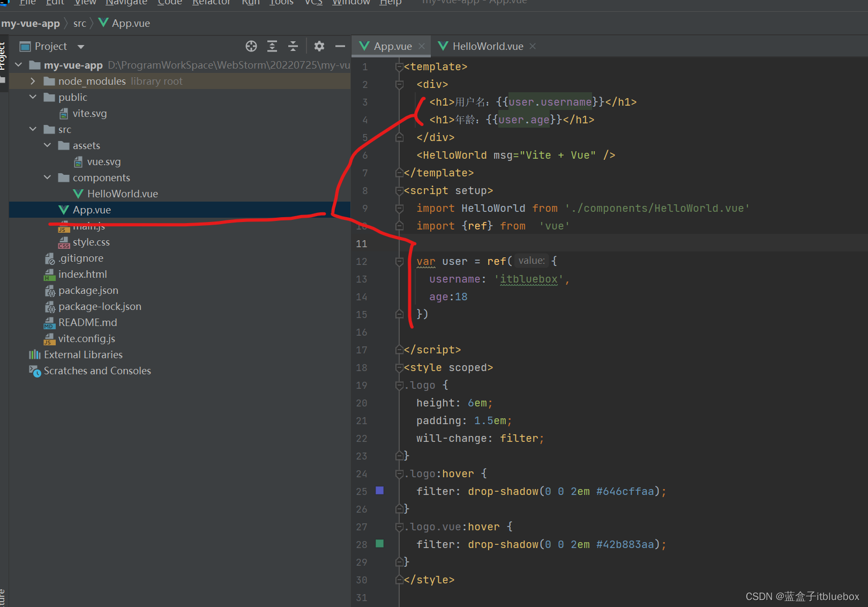Select vite.svg in project tree
Image resolution: width=868 pixels, height=607 pixels.
point(89,113)
